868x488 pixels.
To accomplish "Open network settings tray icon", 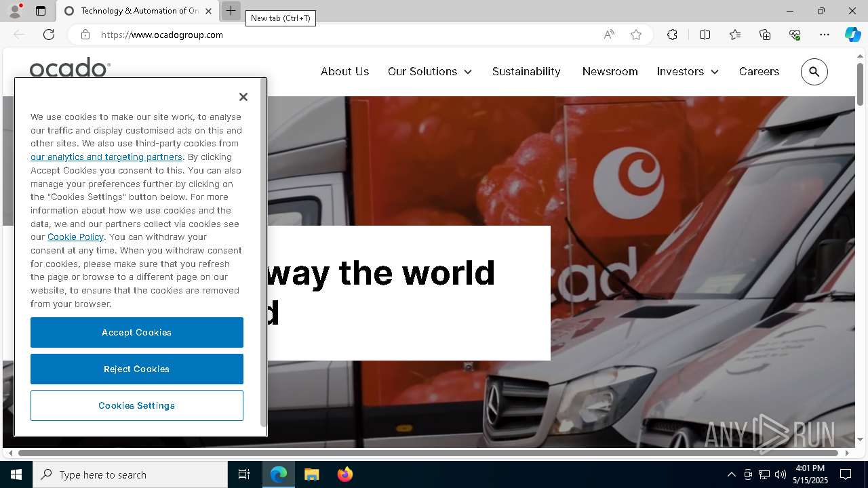I will [764, 474].
